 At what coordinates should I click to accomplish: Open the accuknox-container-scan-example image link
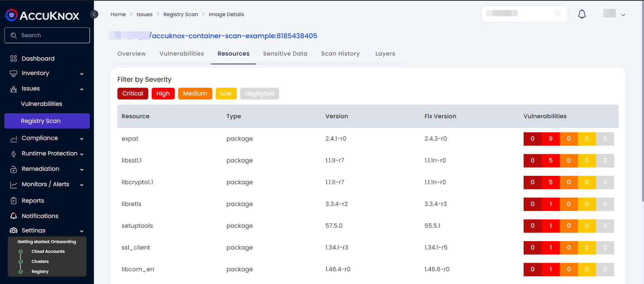pos(234,36)
